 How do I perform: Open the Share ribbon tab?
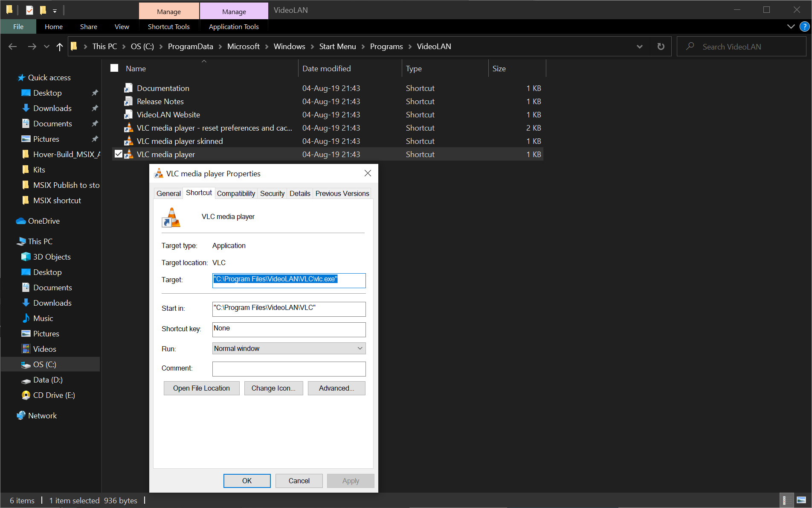click(x=89, y=26)
